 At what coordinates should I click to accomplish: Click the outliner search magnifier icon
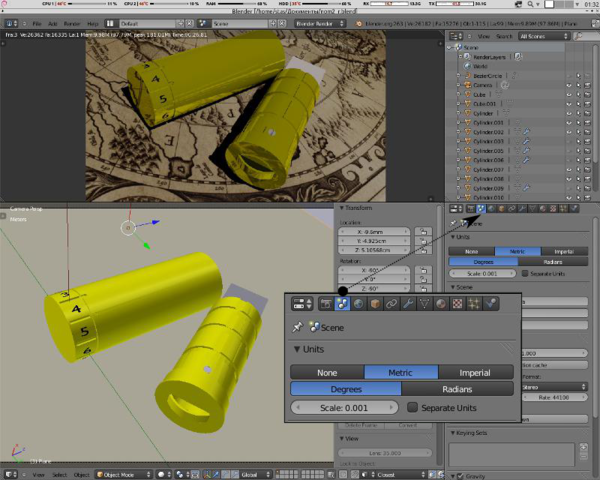579,36
